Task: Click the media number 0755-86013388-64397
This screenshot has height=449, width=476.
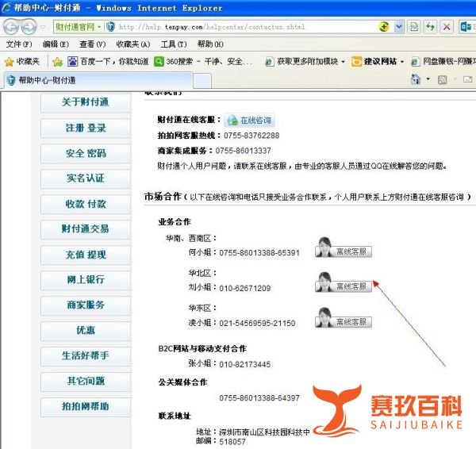Action: pos(259,397)
